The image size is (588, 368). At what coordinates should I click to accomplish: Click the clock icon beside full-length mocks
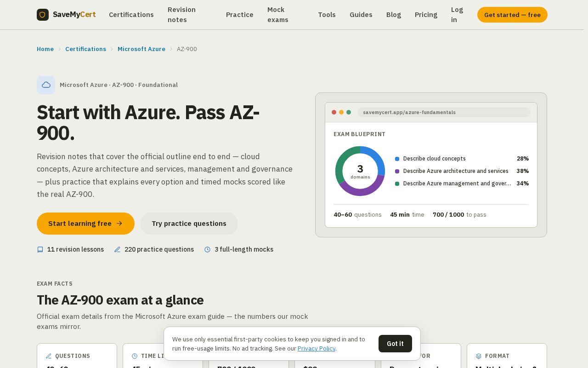207,249
